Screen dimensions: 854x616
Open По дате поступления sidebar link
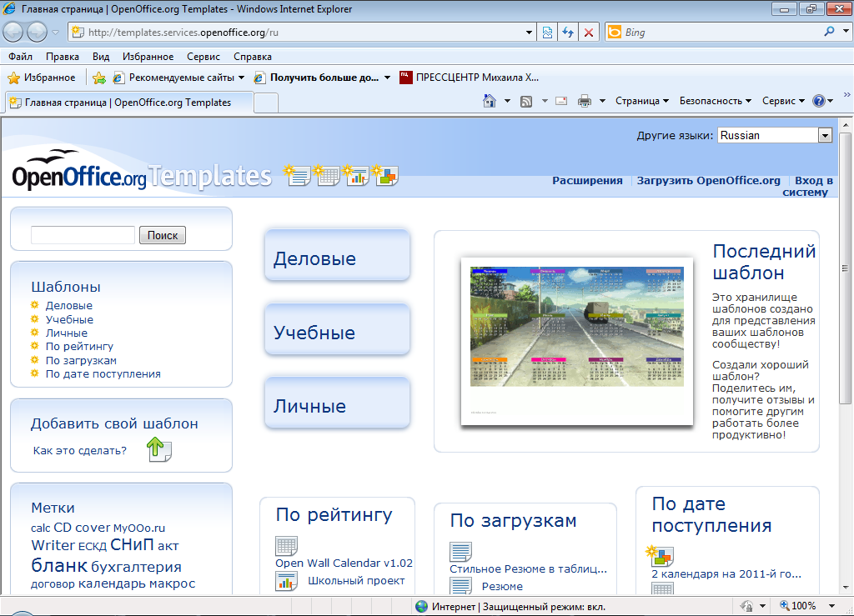tap(103, 373)
